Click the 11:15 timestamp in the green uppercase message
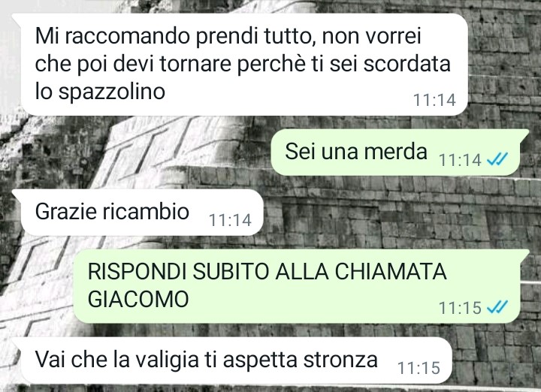541x392 pixels. coord(460,308)
